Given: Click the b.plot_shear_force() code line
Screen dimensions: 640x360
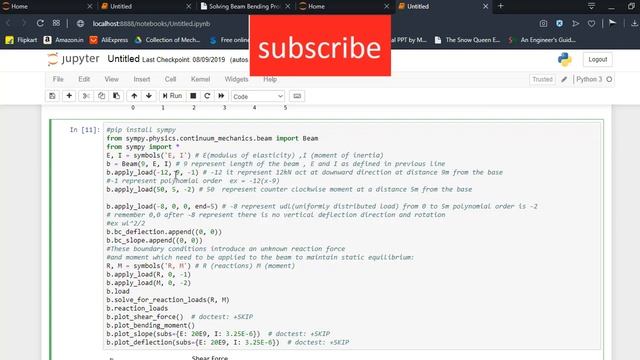Looking at the screenshot, I should pyautogui.click(x=145, y=317).
